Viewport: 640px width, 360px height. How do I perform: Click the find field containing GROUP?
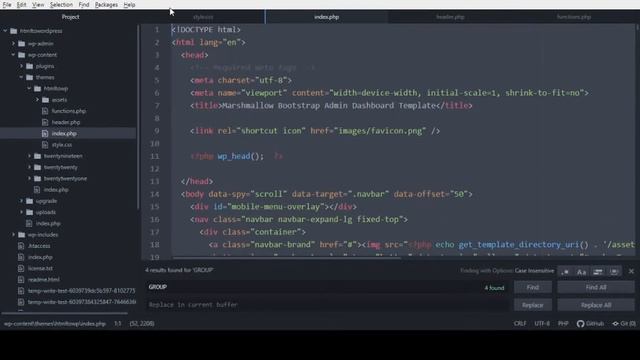click(327, 287)
